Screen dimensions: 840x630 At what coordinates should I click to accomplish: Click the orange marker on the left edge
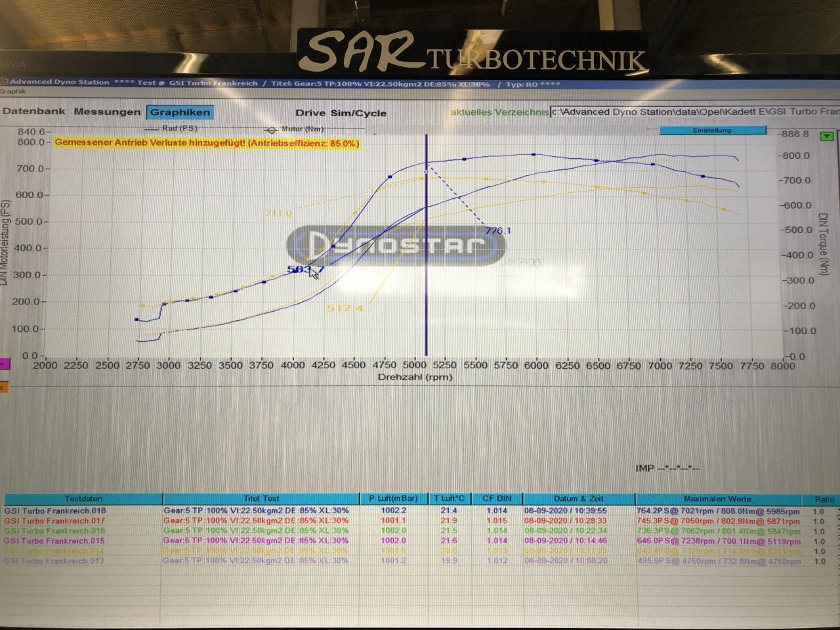(x=3, y=387)
